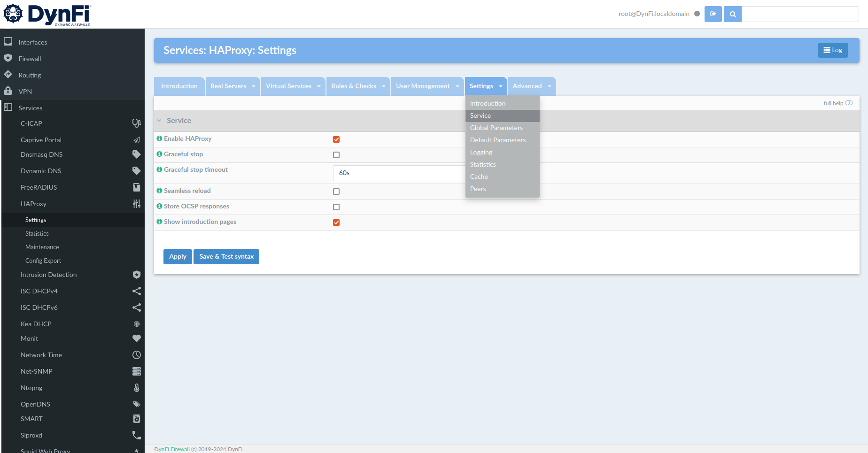Enable the Seamless reload checkbox
Viewport: 868px width, 453px height.
336,192
